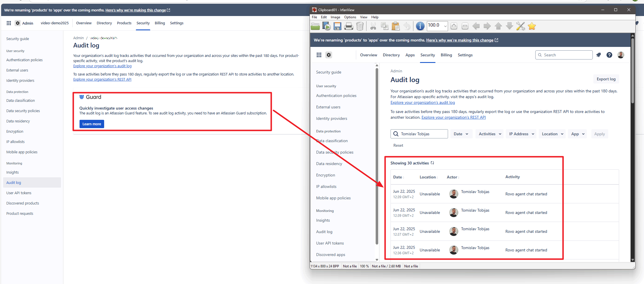Open the Options menu in IrfanView
The image size is (644, 284).
(x=350, y=17)
